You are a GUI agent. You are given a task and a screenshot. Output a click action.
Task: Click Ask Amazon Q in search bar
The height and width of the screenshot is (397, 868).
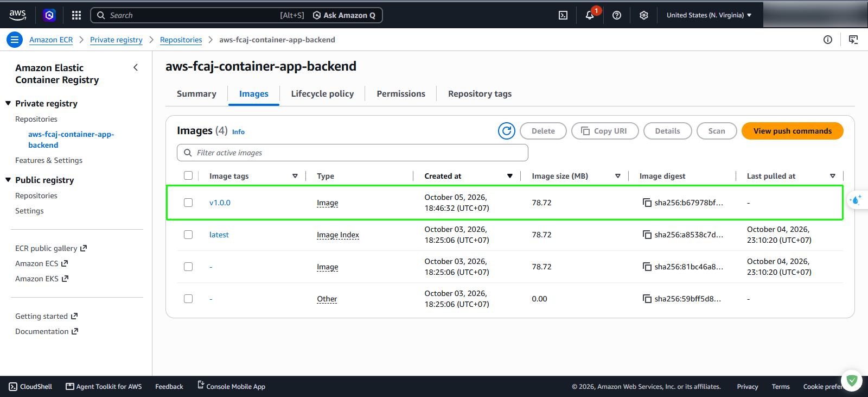coord(344,15)
